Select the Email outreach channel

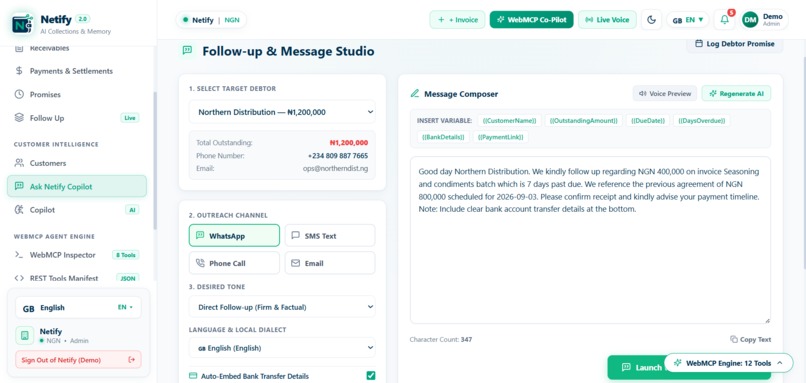pyautogui.click(x=330, y=263)
